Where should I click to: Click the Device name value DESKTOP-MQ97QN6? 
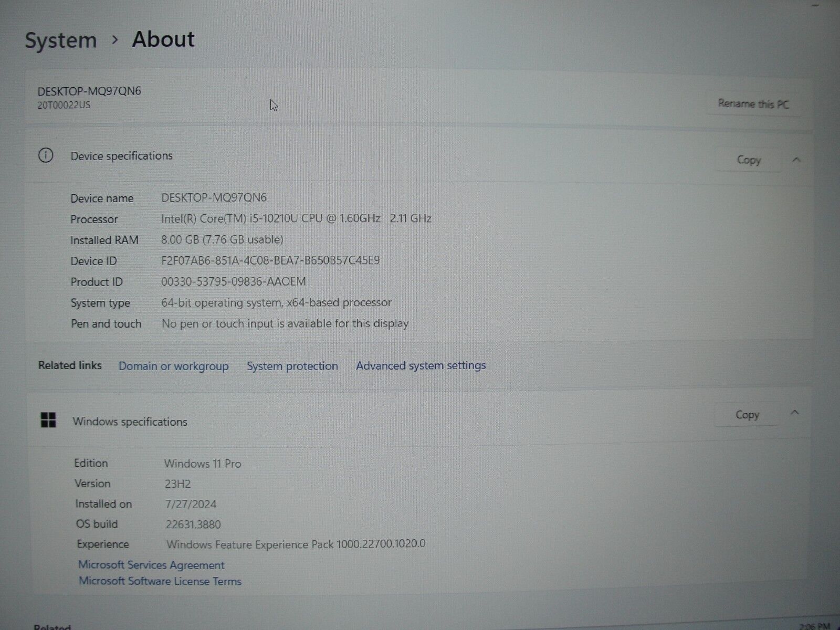[214, 198]
